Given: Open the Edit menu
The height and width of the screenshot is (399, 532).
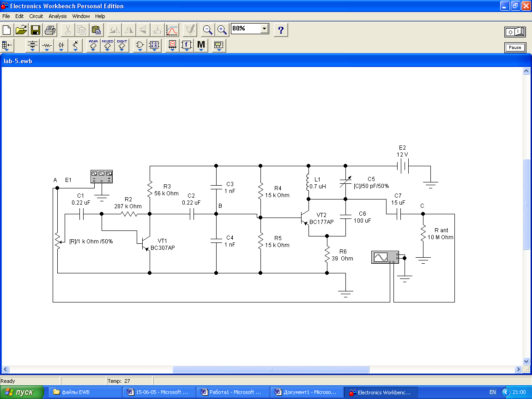Looking at the screenshot, I should 19,16.
